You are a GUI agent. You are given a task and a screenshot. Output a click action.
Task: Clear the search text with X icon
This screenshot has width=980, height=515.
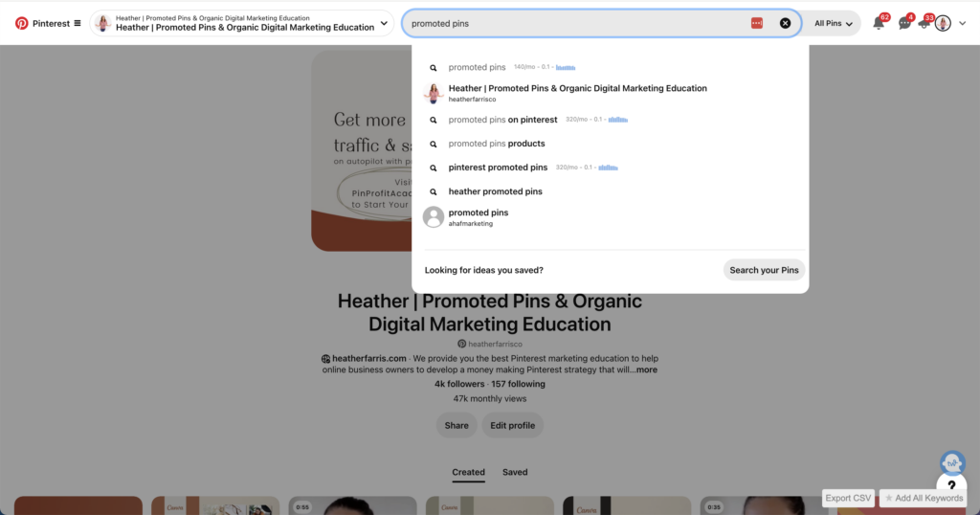pyautogui.click(x=785, y=23)
